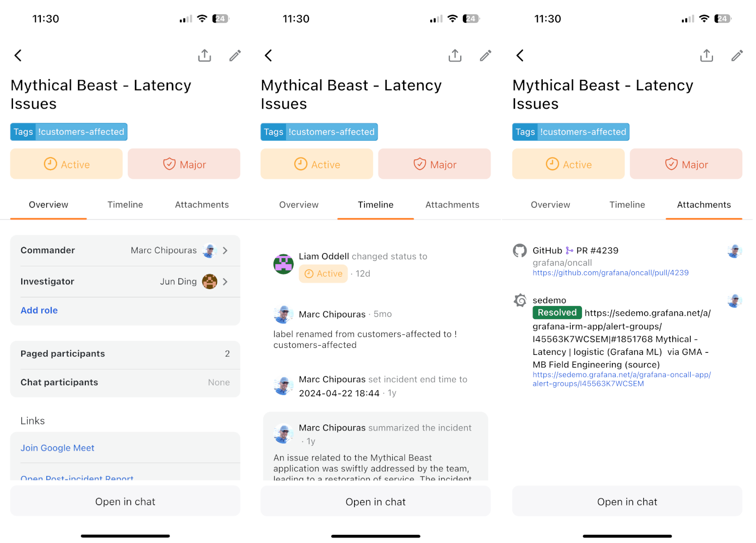This screenshot has height=543, width=756.
Task: Expand the Investigator row chevron
Action: click(x=225, y=282)
